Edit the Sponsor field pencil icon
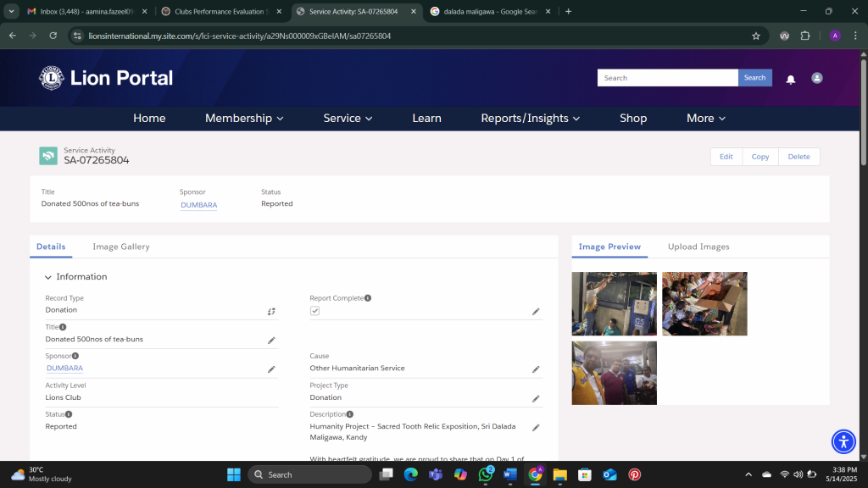 tap(271, 369)
